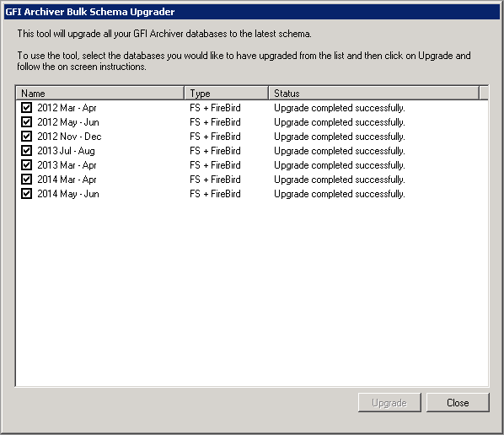The image size is (504, 435).
Task: Uncheck the 2014 Mar - Apr checkbox
Action: [x=26, y=179]
